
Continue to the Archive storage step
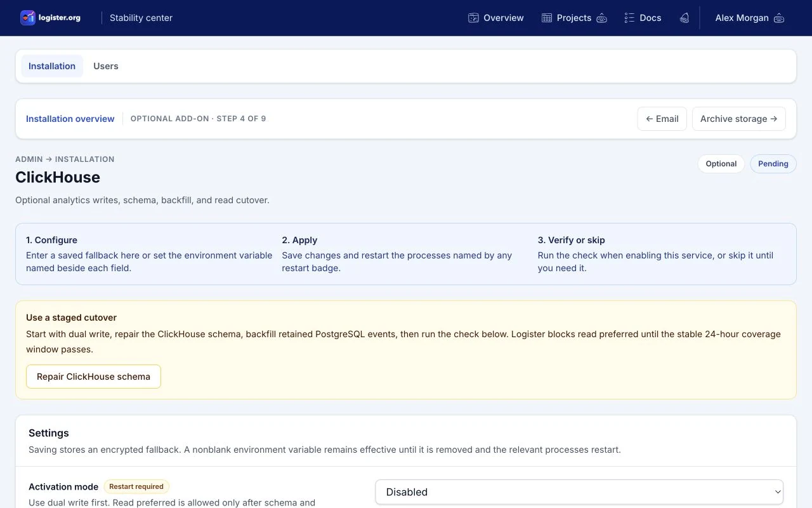click(739, 119)
